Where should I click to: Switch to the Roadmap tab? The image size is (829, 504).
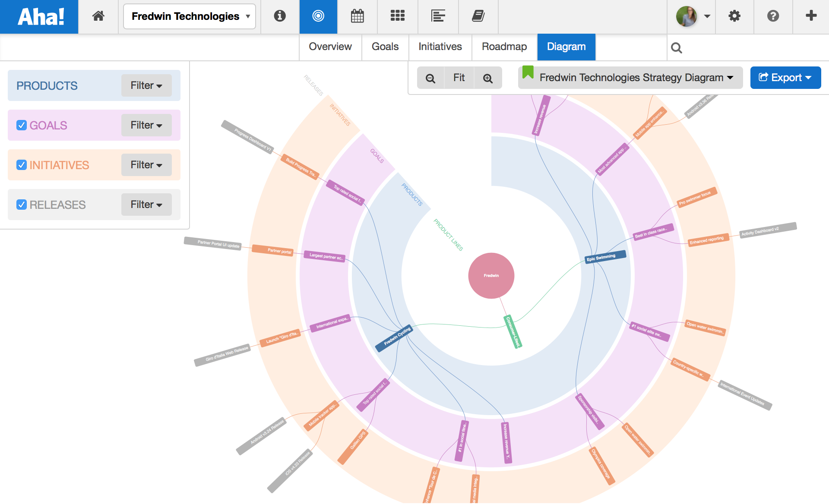(x=504, y=47)
